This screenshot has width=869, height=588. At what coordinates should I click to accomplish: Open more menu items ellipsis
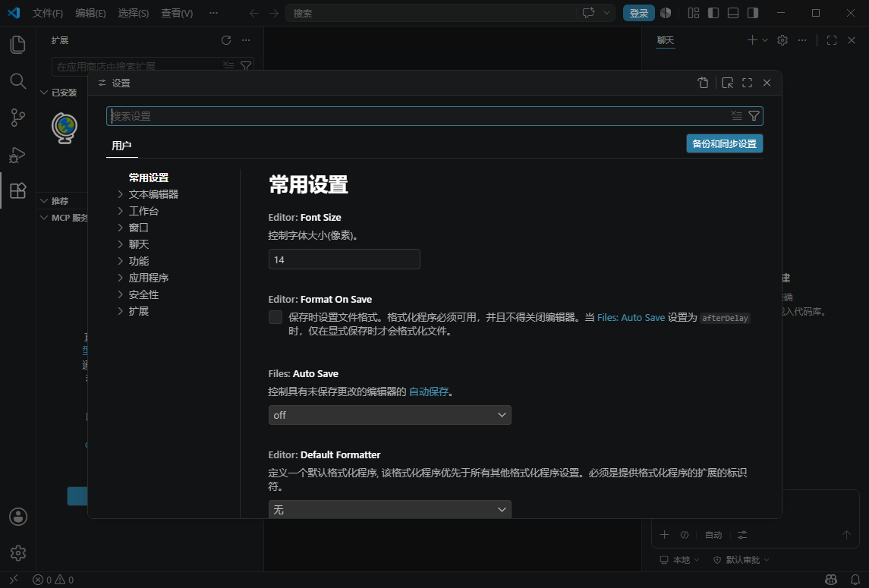(x=213, y=13)
